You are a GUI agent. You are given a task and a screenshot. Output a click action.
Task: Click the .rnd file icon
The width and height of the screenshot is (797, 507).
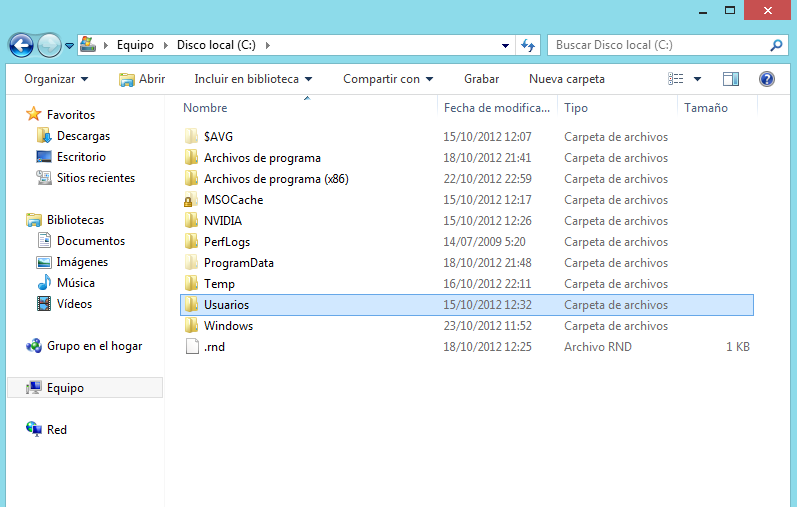pyautogui.click(x=192, y=346)
